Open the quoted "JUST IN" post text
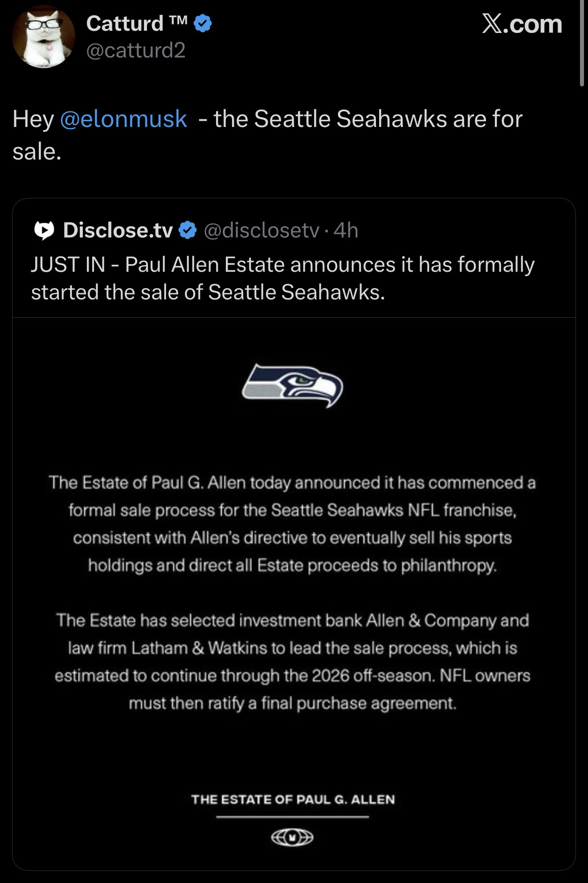The height and width of the screenshot is (883, 588). click(282, 278)
